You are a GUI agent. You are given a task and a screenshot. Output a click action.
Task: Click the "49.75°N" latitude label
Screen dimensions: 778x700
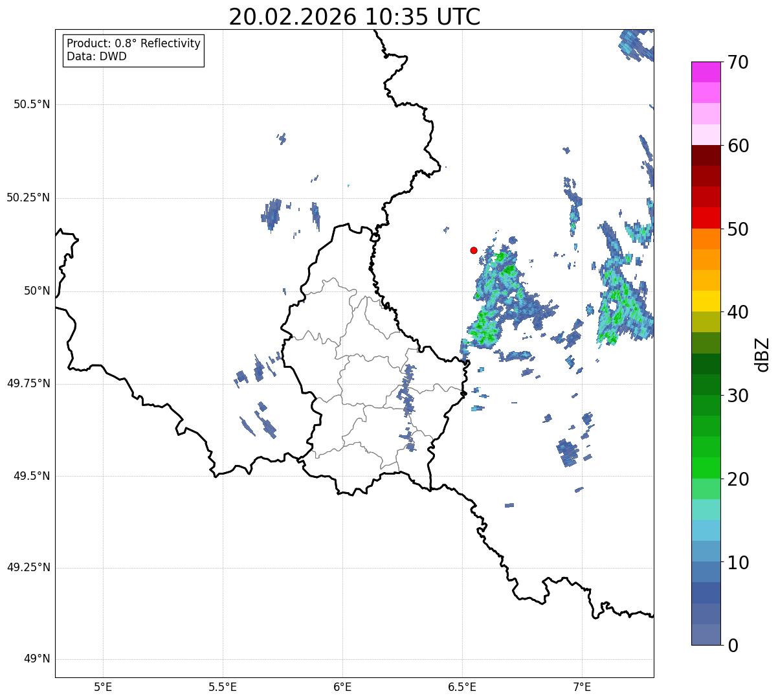pyautogui.click(x=28, y=383)
